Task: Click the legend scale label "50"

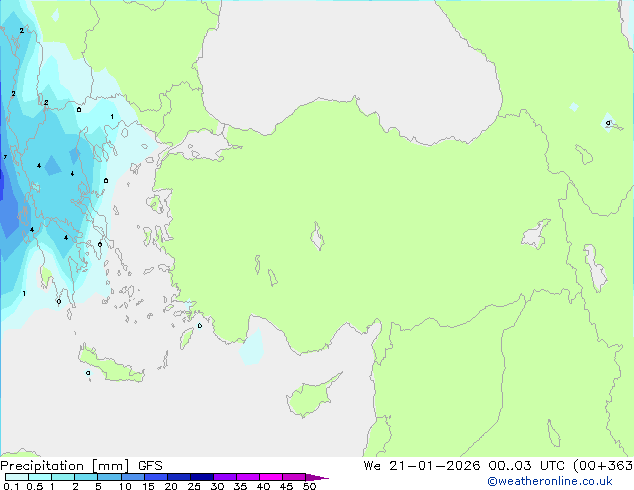Action: coord(309,486)
